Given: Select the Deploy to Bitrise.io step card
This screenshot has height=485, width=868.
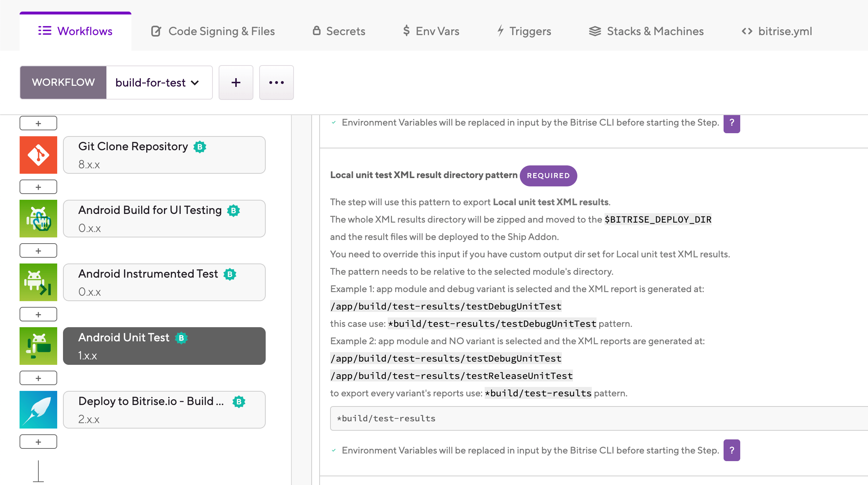Looking at the screenshot, I should tap(164, 410).
